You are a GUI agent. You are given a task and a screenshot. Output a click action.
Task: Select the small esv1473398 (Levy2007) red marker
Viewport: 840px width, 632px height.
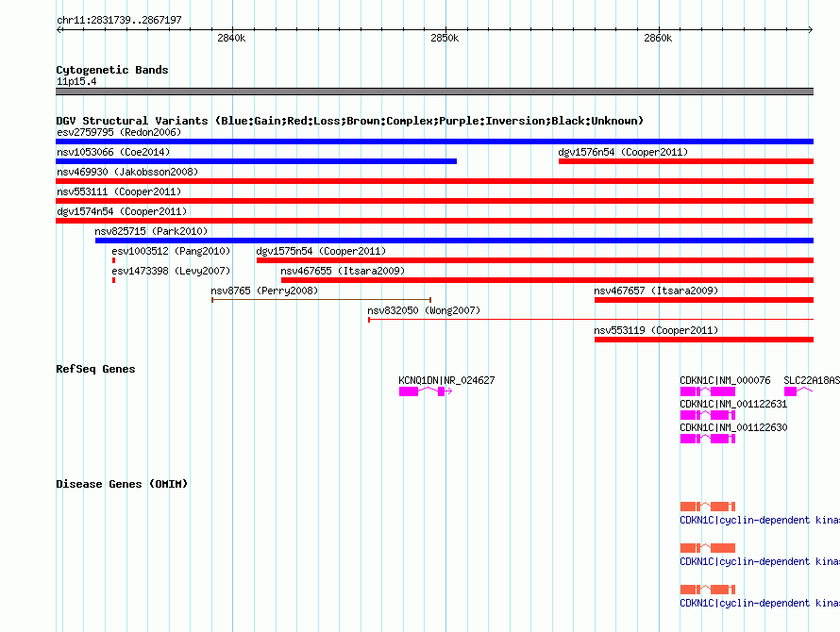coord(113,280)
